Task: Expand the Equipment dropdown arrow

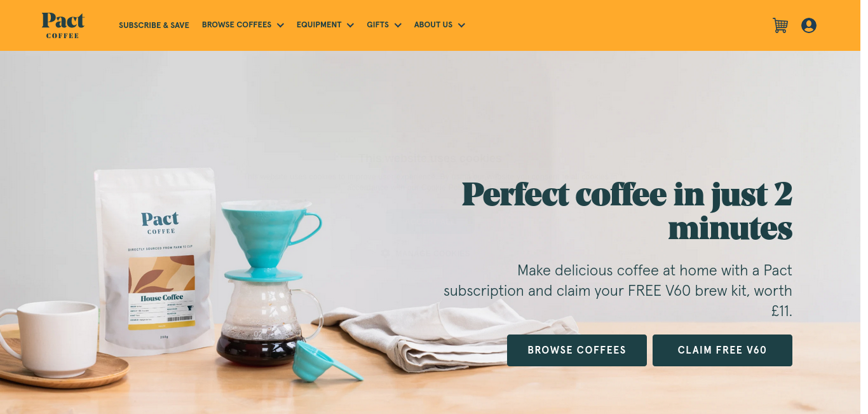Action: click(350, 25)
